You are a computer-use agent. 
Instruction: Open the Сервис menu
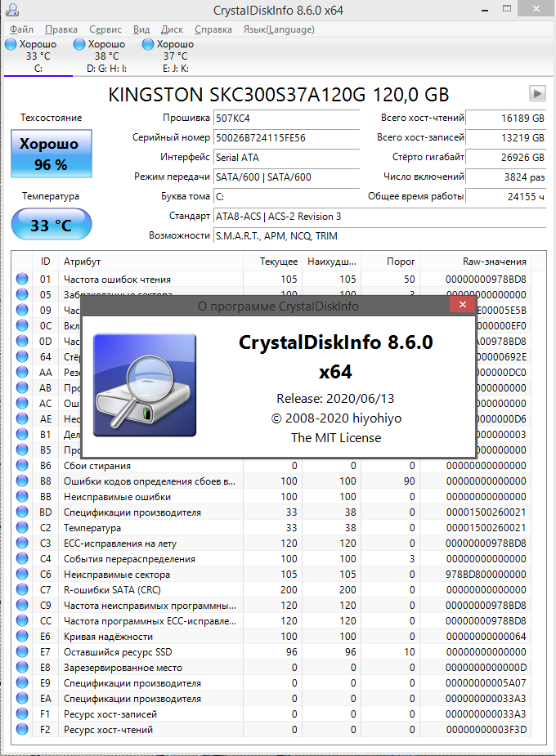105,29
